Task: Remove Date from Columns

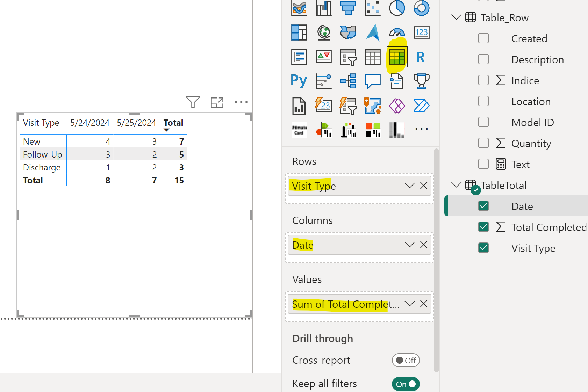Action: coord(424,245)
